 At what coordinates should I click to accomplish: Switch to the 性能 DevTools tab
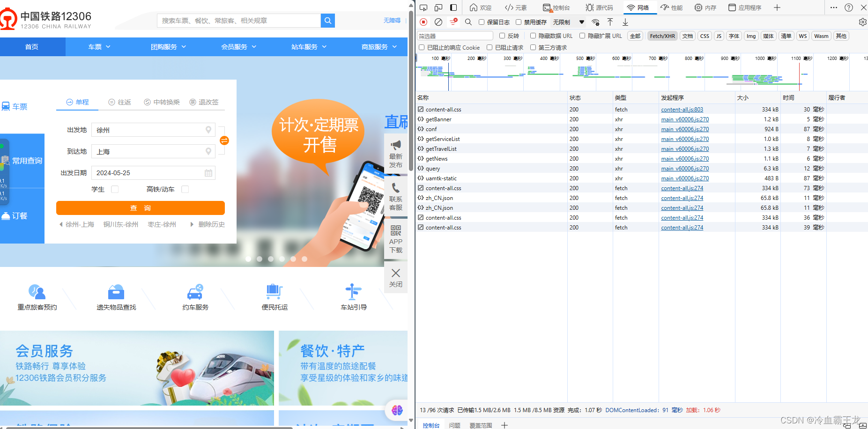[672, 7]
